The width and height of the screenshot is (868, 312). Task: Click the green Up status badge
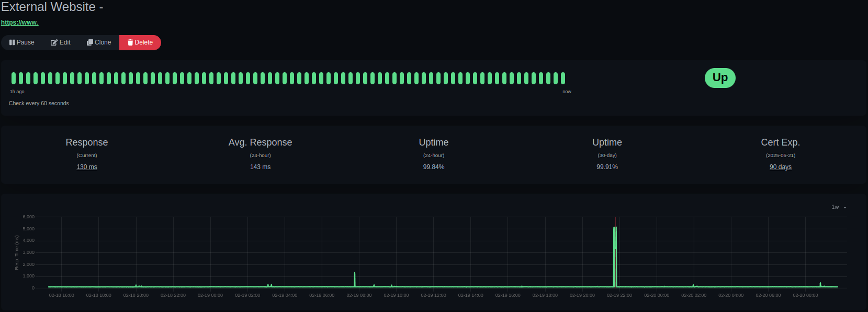pos(720,78)
